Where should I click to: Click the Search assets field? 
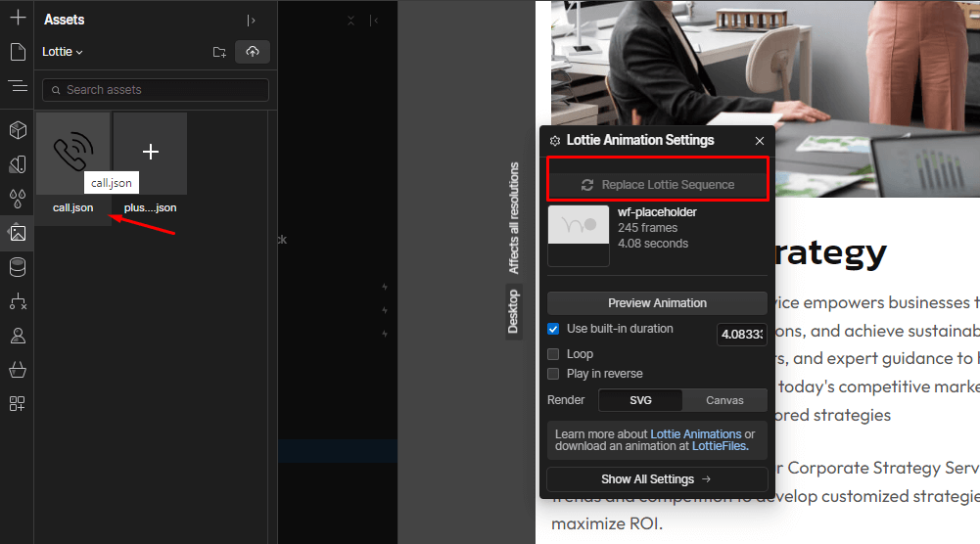156,90
